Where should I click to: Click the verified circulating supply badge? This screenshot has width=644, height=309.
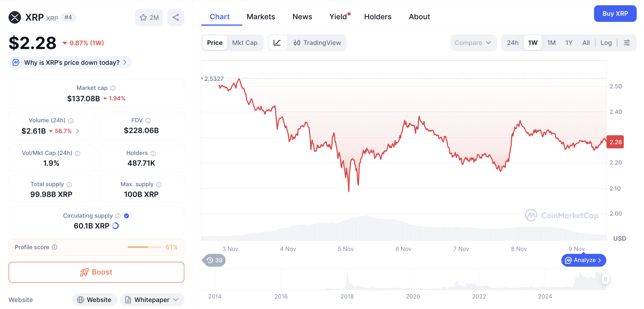pyautogui.click(x=127, y=216)
